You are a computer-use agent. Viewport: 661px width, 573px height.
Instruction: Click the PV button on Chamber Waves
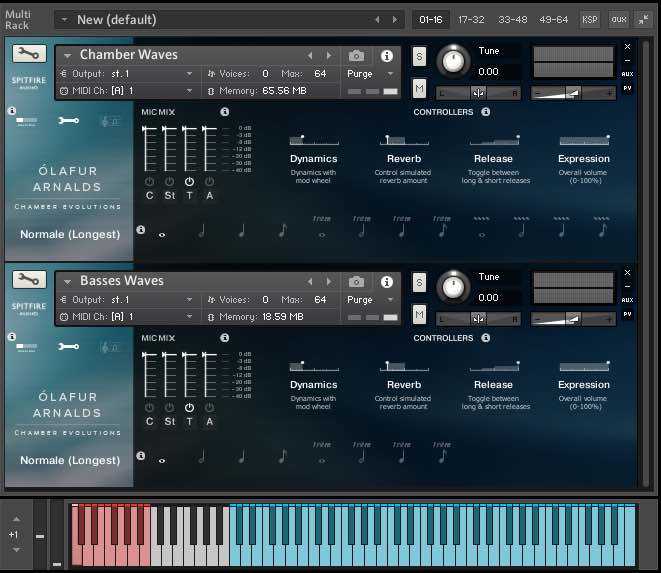627,89
